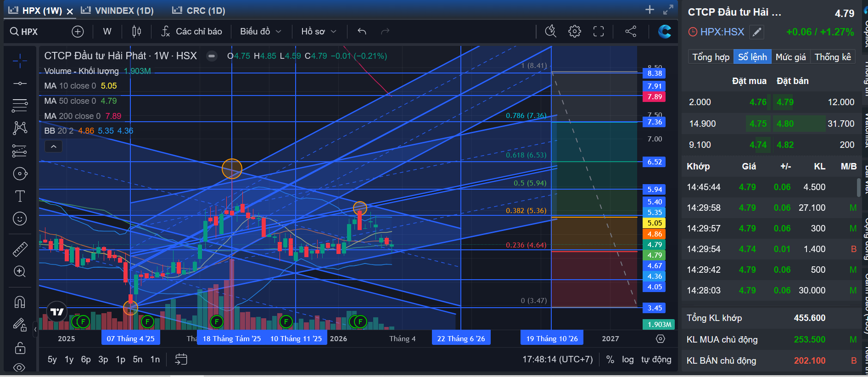Close the HPX (1W) tab
This screenshot has width=868, height=377.
coord(70,11)
